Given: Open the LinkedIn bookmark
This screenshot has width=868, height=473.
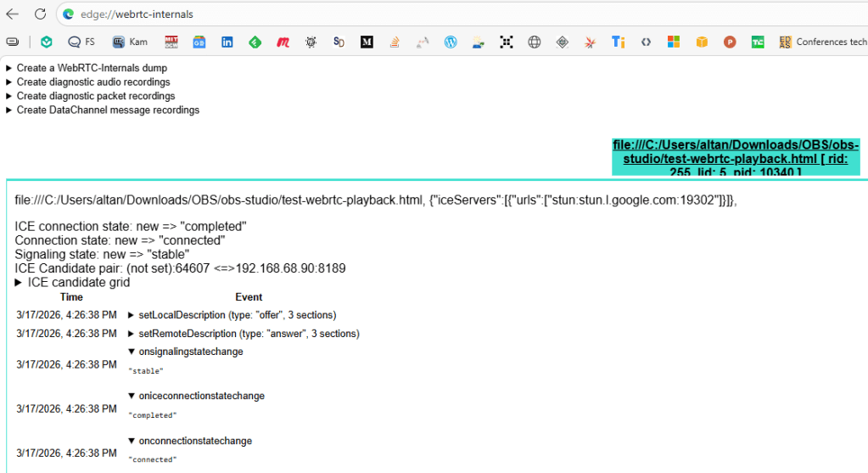Looking at the screenshot, I should click(x=227, y=42).
